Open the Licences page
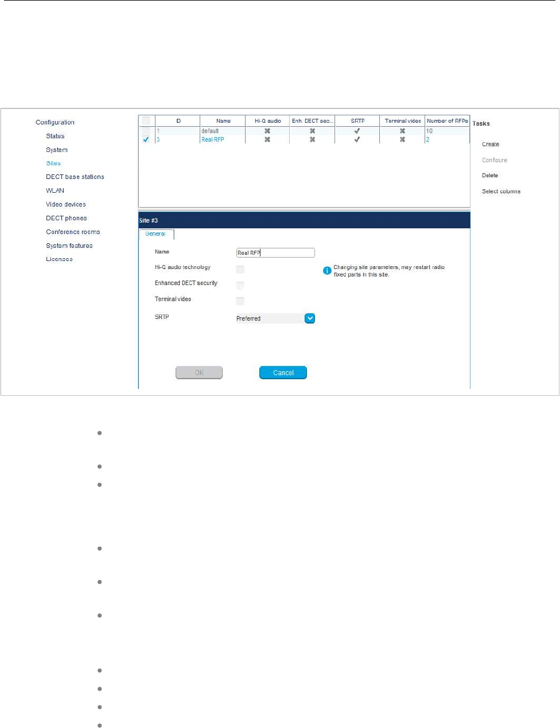Screen dimensions: 560x728 click(x=59, y=259)
